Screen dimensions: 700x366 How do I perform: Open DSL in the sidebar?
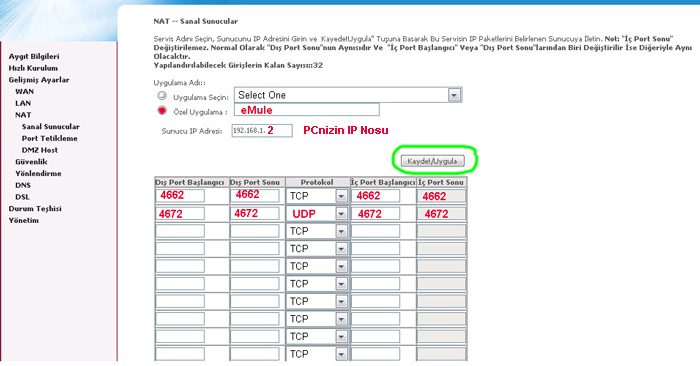coord(22,197)
